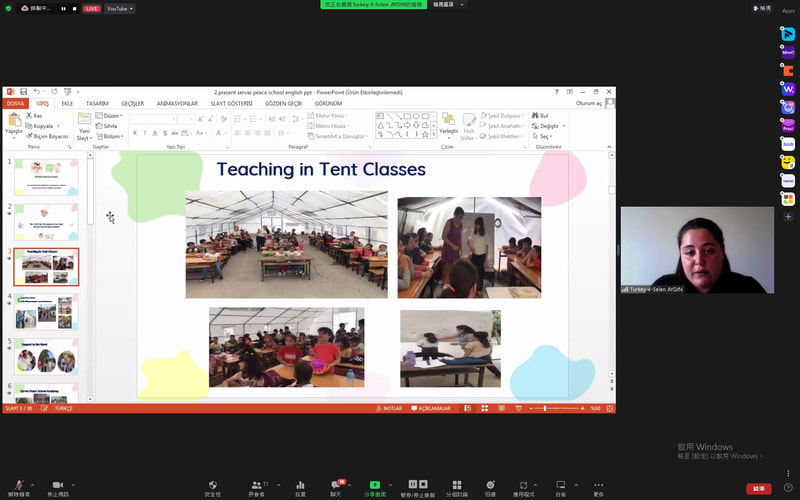The height and width of the screenshot is (500, 800).
Task: Click Yeni Slayt new slide icon
Action: tap(84, 120)
